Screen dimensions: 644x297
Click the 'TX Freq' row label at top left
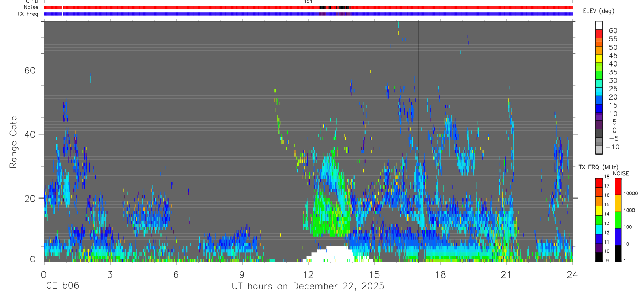28,14
